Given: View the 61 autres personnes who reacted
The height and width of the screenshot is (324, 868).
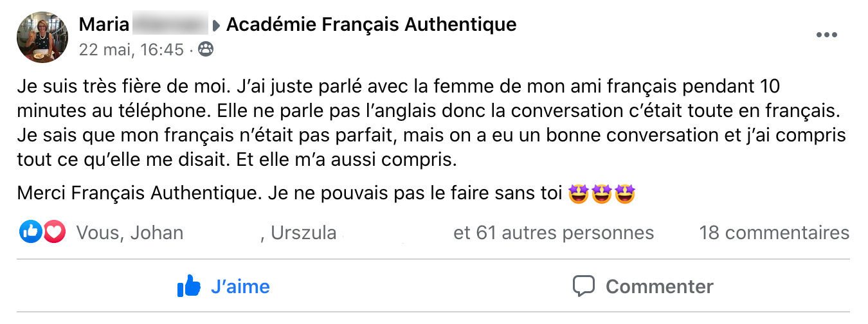Looking at the screenshot, I should [554, 233].
